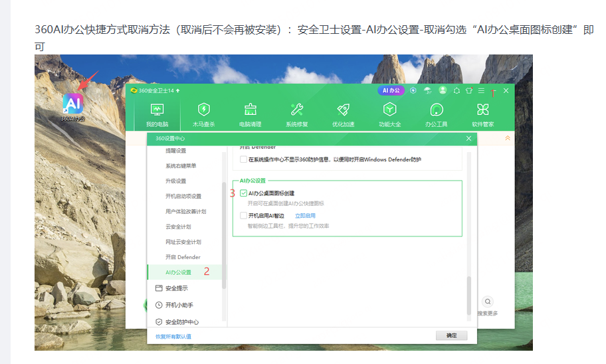
Task: Open 电脑清理 broom icon
Action: 250,110
